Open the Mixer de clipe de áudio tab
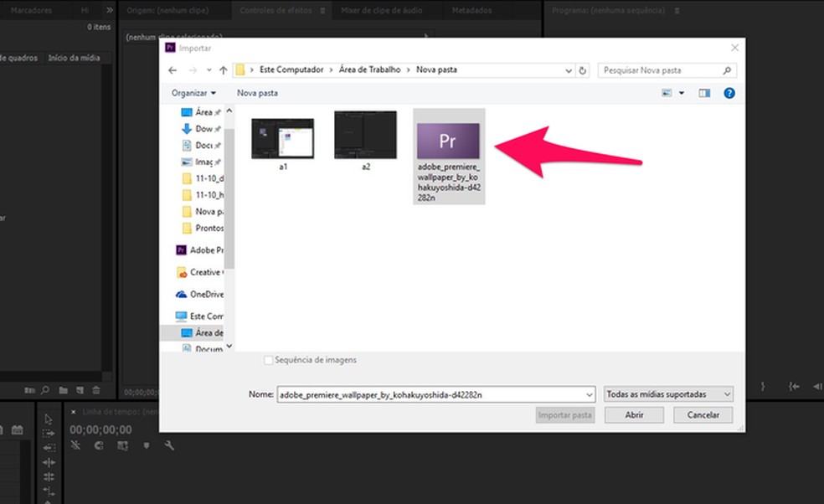 point(382,10)
